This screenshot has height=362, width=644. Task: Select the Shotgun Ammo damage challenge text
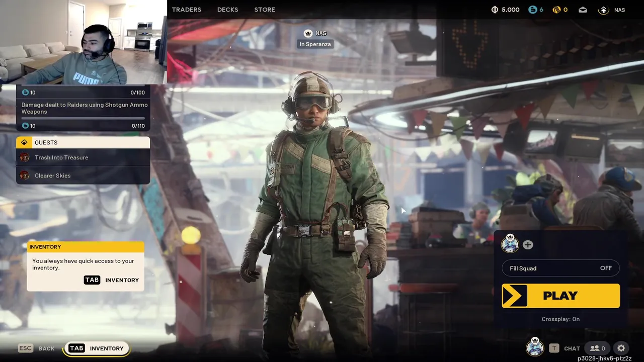[85, 108]
